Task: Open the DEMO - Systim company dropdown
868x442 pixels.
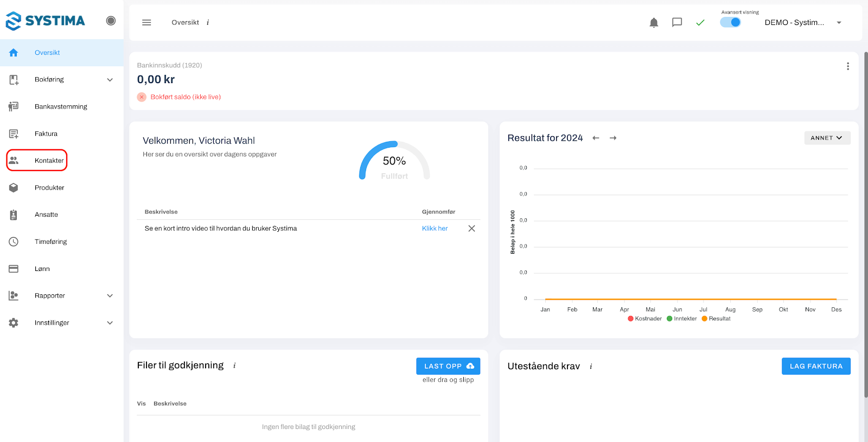Action: click(x=803, y=22)
